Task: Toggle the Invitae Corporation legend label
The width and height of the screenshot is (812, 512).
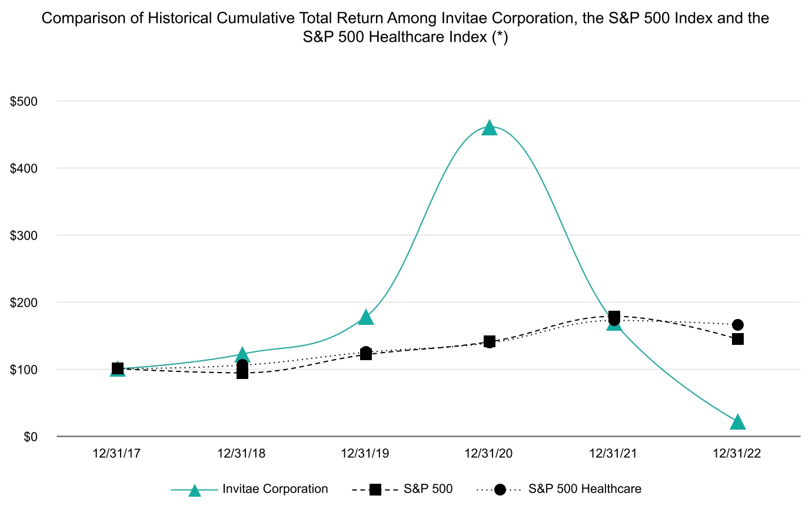Action: [275, 489]
